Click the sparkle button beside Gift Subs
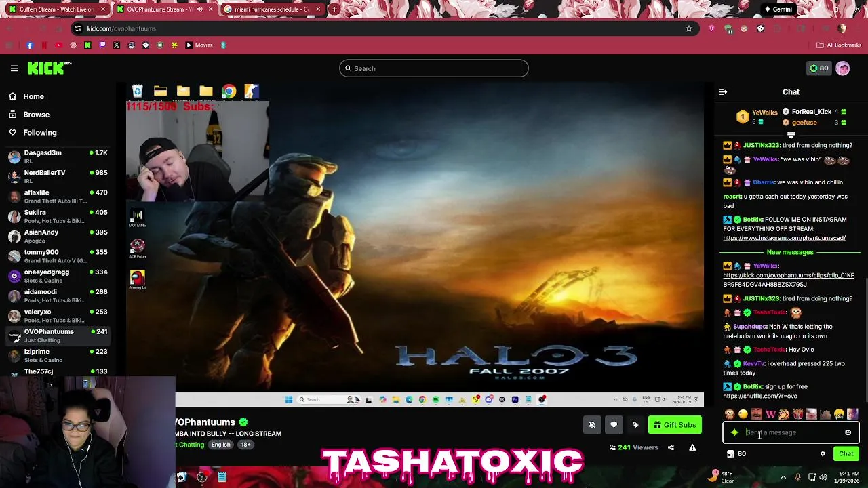Viewport: 868px width, 488px height. (x=635, y=425)
